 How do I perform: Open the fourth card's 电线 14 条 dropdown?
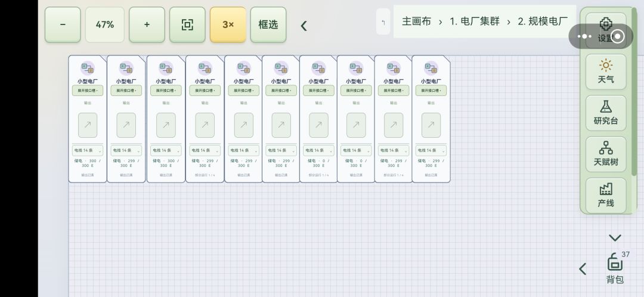point(205,150)
